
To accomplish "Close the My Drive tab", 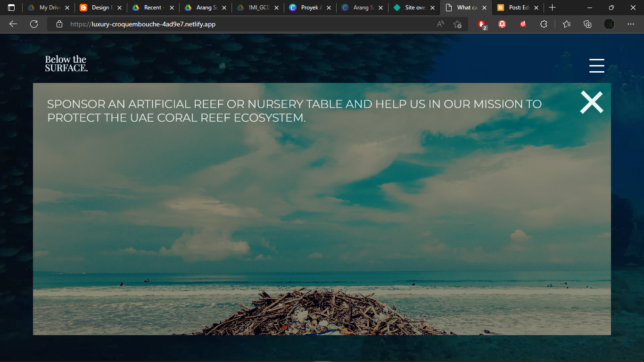I will 67,8.
